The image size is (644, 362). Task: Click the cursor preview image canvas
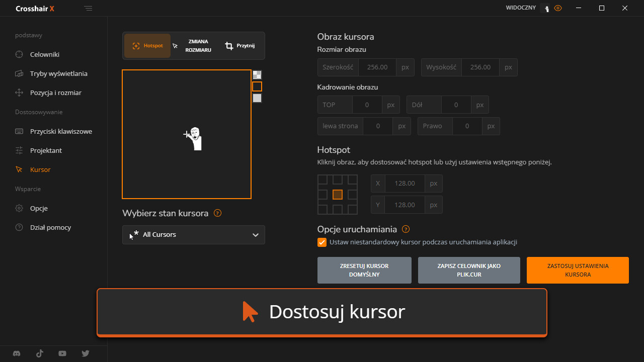tap(187, 134)
